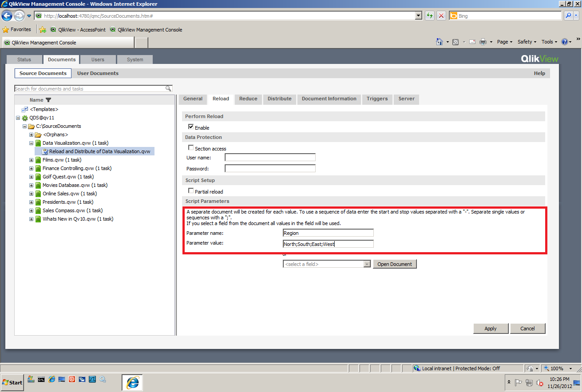The width and height of the screenshot is (582, 392).
Task: Collapse the QDS@qv11 tree node
Action: [x=18, y=118]
